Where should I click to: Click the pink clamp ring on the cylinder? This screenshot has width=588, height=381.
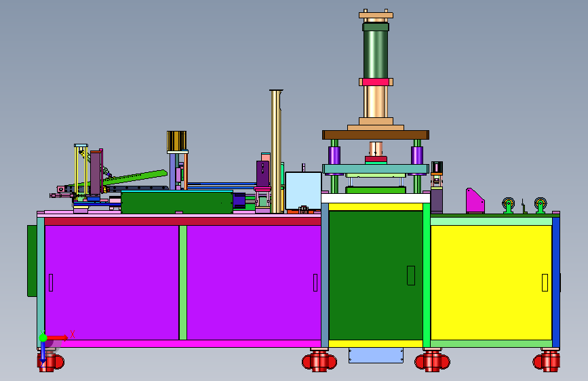(x=376, y=82)
